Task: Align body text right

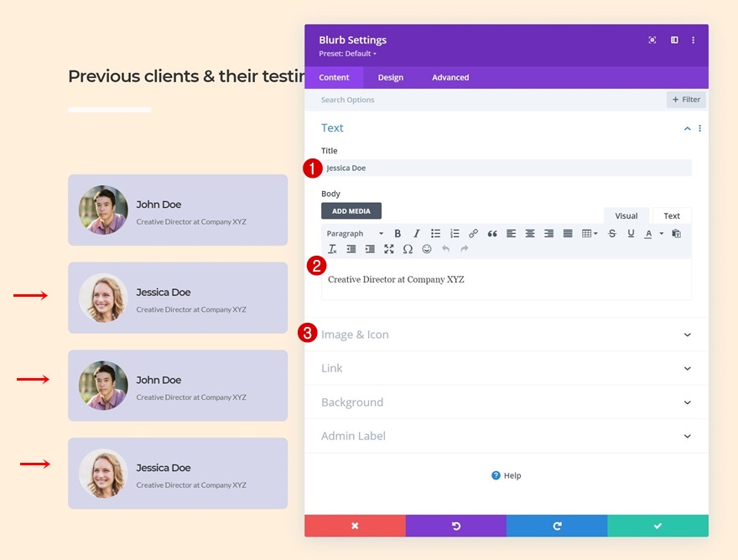Action: point(548,233)
